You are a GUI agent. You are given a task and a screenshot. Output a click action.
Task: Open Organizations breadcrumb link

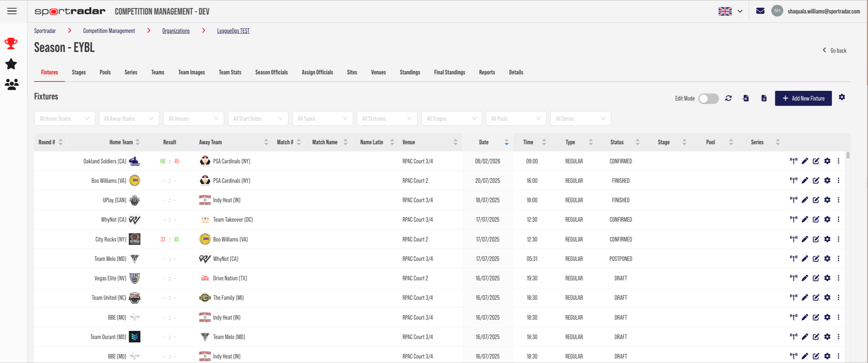[x=176, y=31]
